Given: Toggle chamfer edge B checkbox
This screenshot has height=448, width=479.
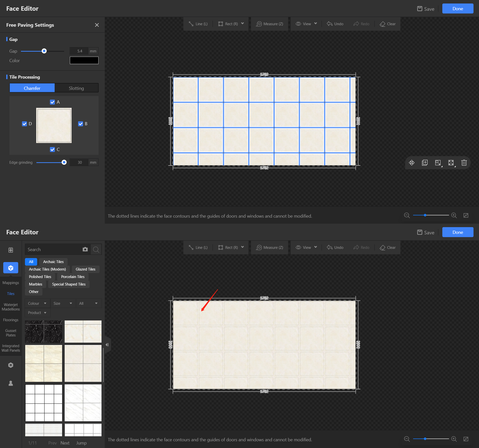Looking at the screenshot, I should pyautogui.click(x=81, y=124).
